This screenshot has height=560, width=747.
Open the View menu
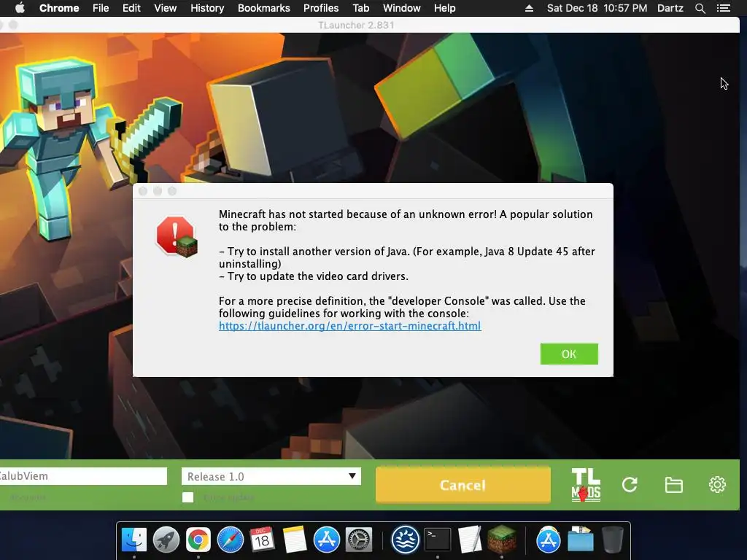(x=166, y=8)
